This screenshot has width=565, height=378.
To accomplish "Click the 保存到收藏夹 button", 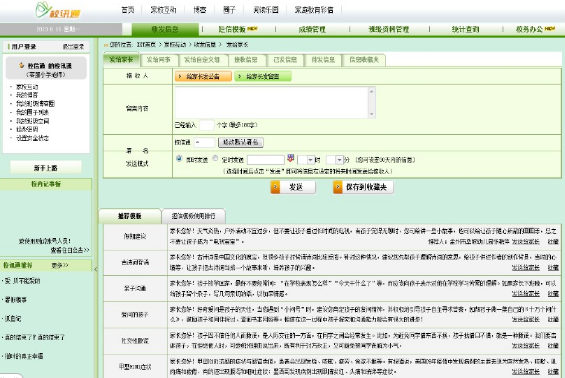I will click(363, 187).
